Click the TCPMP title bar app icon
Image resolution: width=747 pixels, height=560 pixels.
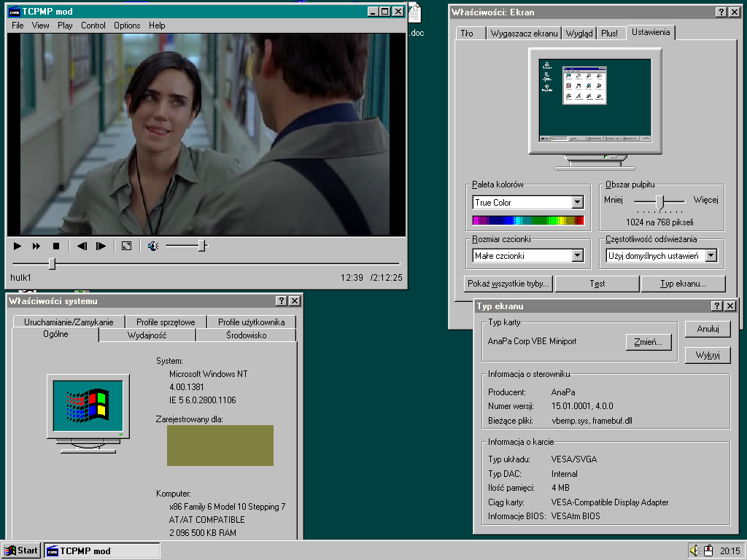(x=15, y=12)
